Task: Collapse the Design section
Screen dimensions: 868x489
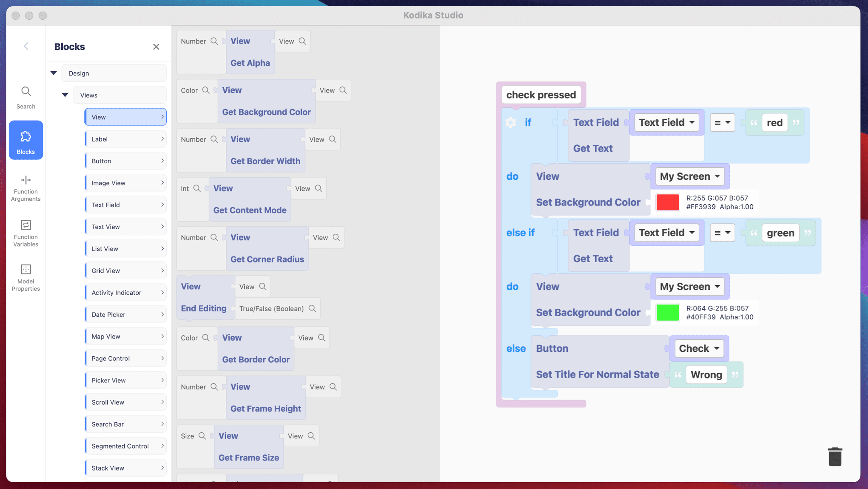Action: pos(53,73)
